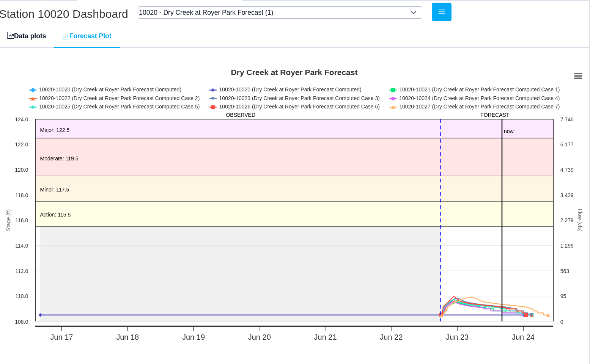Click the purple diamond legend marker
Screen dimensions: 590x364
(213, 90)
